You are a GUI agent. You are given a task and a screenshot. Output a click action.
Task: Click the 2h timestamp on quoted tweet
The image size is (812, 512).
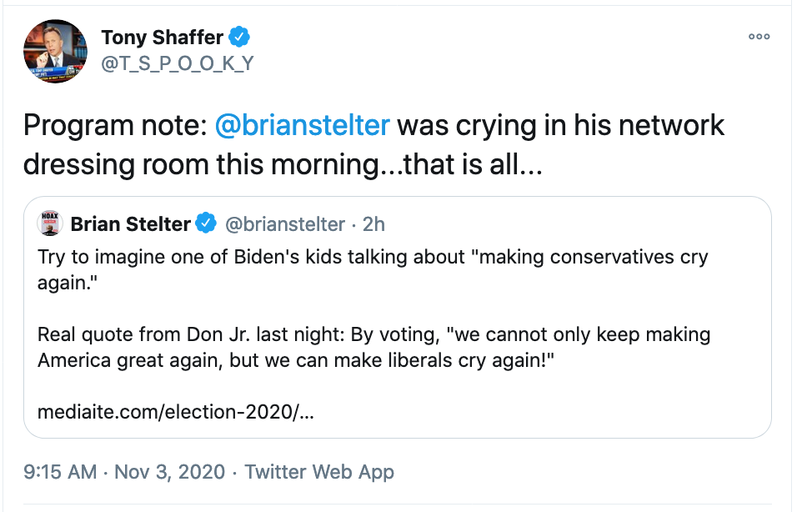point(373,224)
